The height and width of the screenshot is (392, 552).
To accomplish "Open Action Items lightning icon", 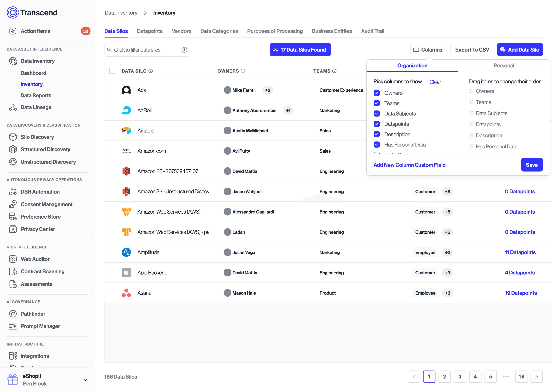I will (x=13, y=31).
